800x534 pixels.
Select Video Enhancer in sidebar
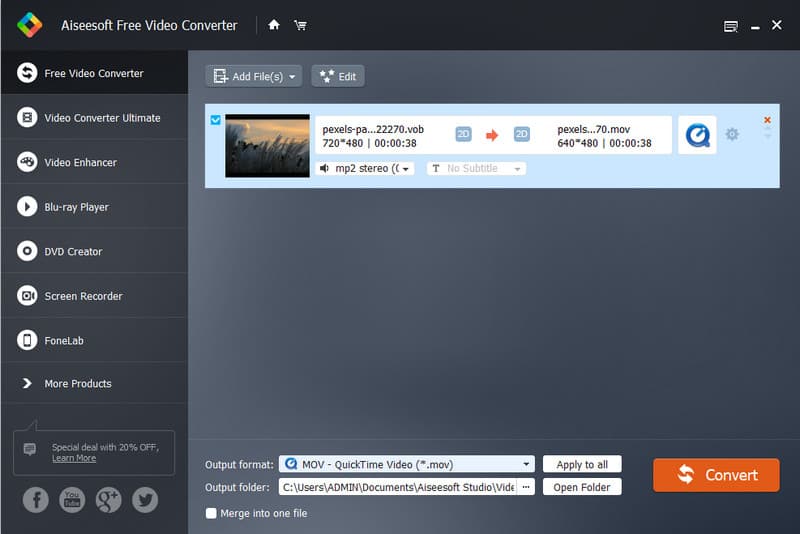pyautogui.click(x=94, y=162)
